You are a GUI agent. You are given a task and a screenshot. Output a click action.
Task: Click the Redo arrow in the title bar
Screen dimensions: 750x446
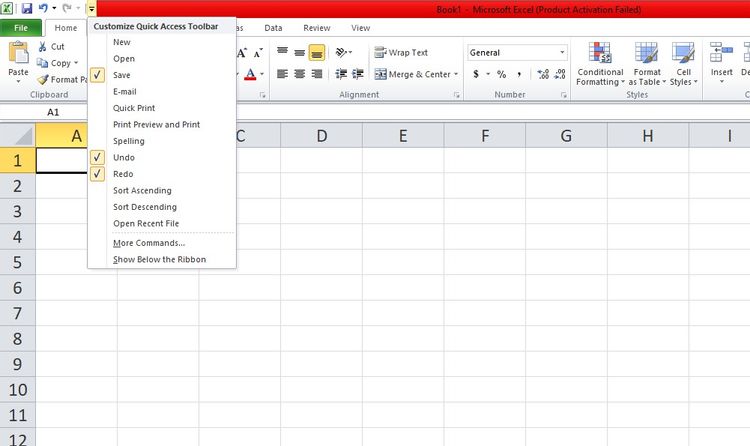point(67,8)
